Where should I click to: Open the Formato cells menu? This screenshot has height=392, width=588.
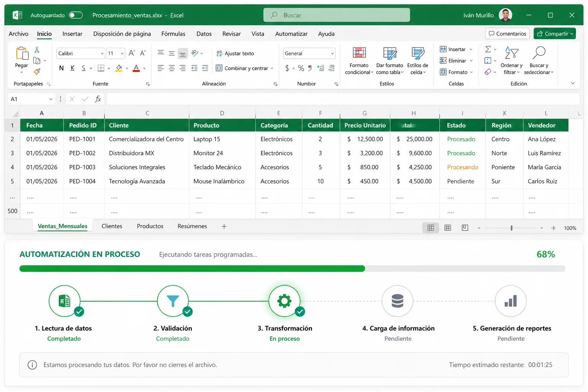click(x=456, y=72)
